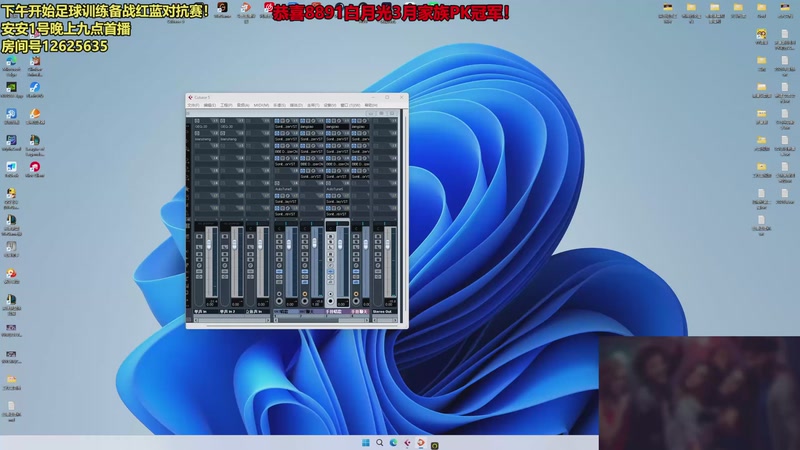
Task: Bypass first audio channel's top insert slot
Action: point(282,121)
